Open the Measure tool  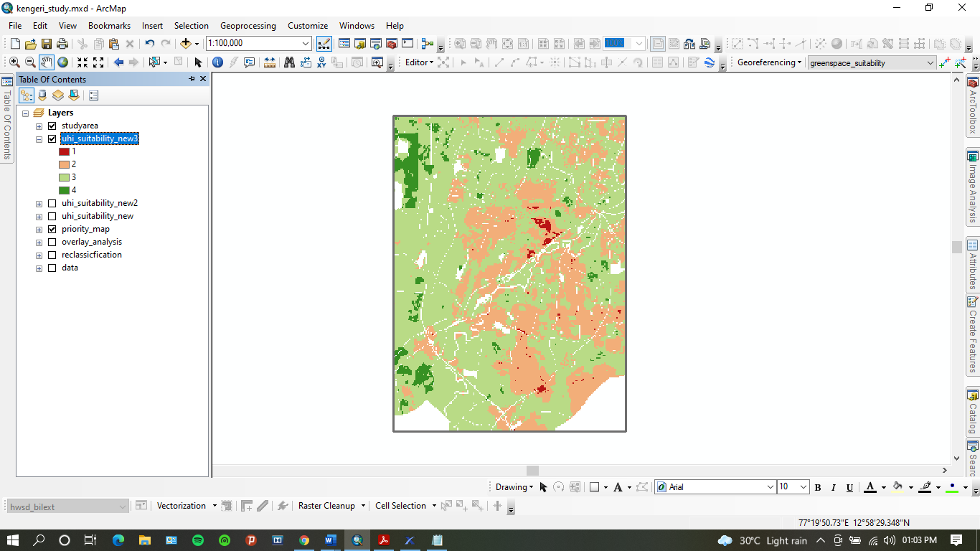268,62
